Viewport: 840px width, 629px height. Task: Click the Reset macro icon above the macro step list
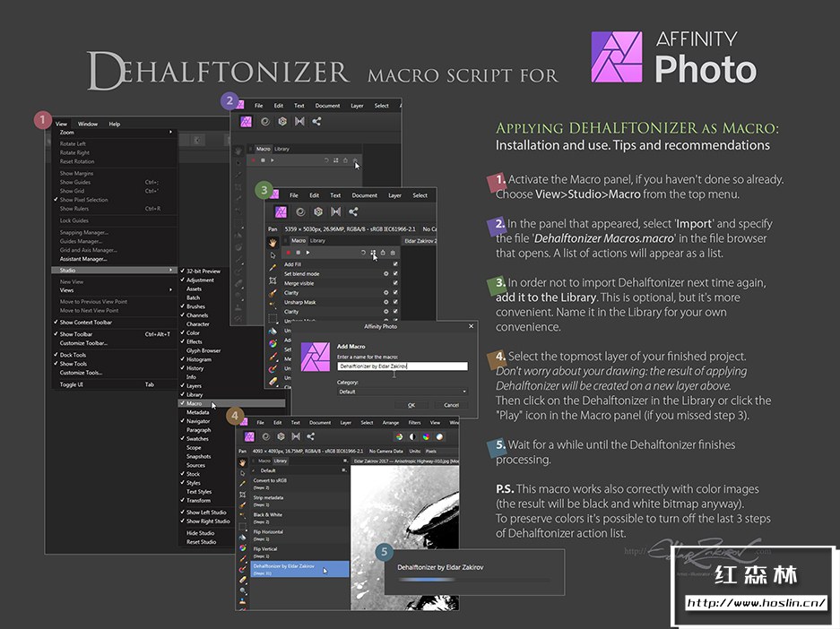363,253
